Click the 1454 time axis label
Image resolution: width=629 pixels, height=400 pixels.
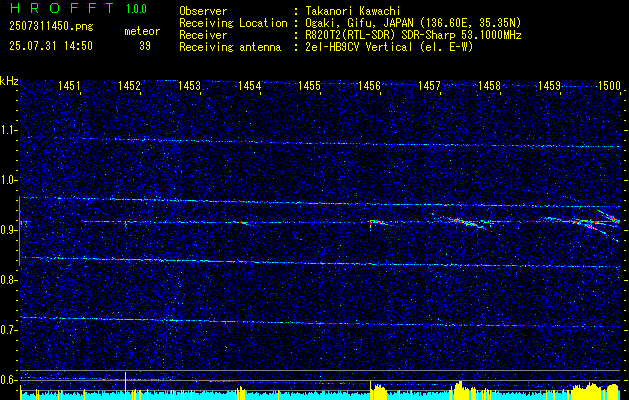pos(249,85)
